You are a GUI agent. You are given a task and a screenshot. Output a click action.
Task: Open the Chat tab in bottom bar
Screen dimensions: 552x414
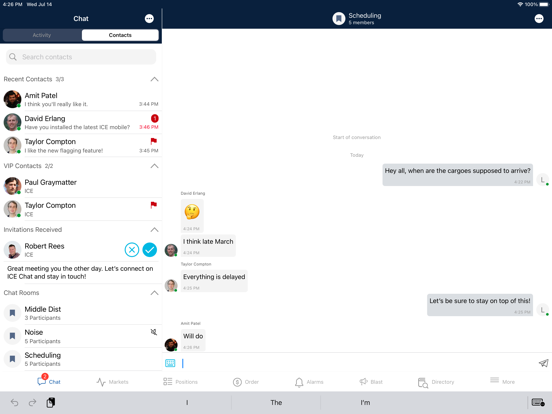(x=49, y=381)
